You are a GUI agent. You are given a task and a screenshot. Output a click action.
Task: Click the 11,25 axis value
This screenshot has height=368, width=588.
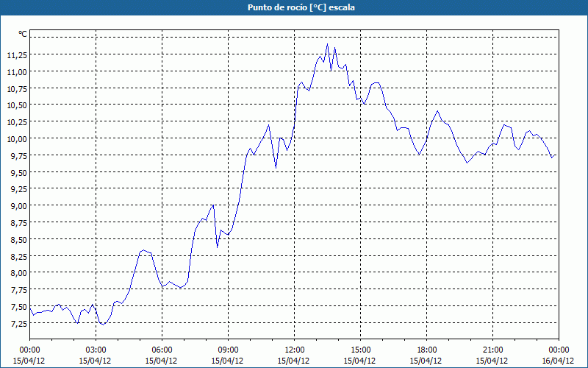tap(17, 54)
